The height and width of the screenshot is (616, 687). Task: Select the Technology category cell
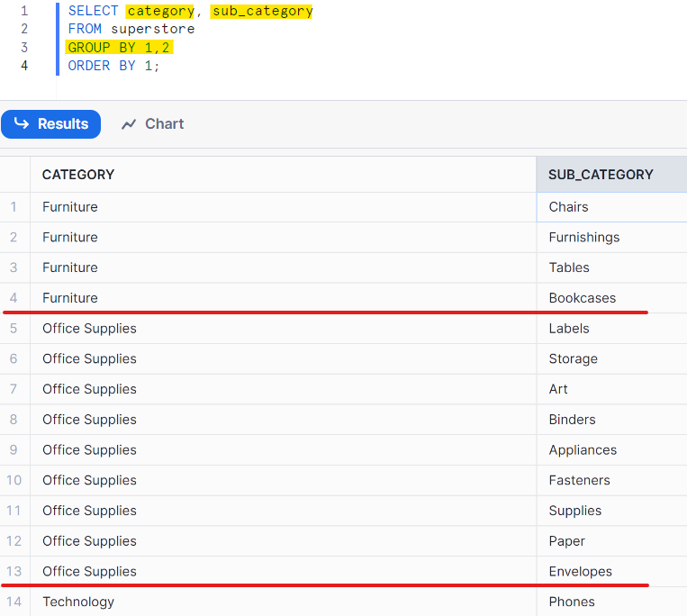(x=78, y=602)
